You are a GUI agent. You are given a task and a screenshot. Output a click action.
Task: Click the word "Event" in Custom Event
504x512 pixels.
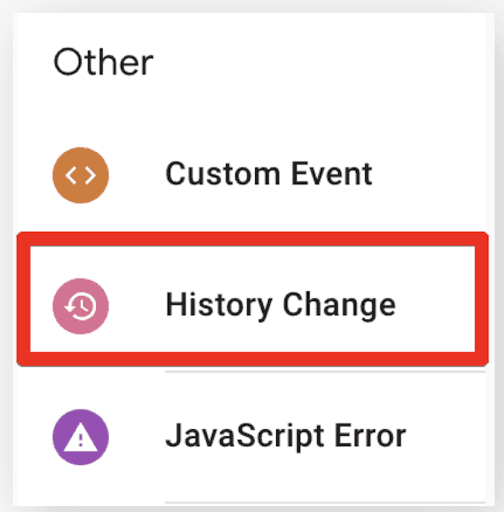coord(332,174)
